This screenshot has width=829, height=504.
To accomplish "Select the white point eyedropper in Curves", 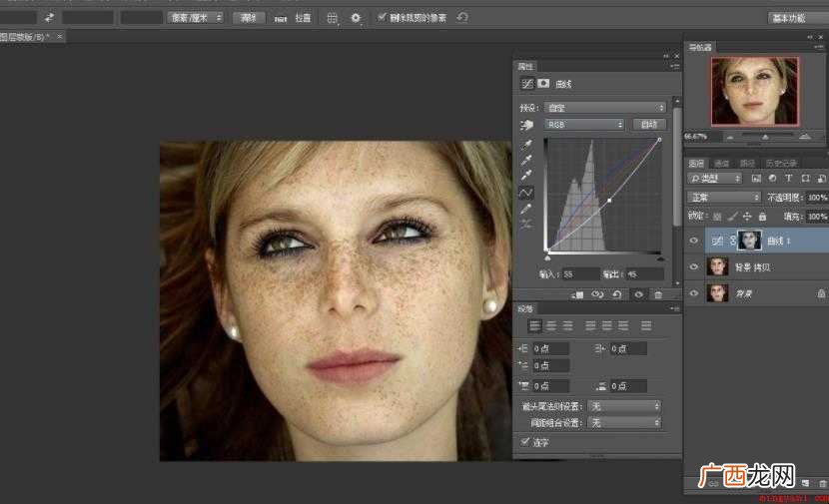I will [x=526, y=176].
